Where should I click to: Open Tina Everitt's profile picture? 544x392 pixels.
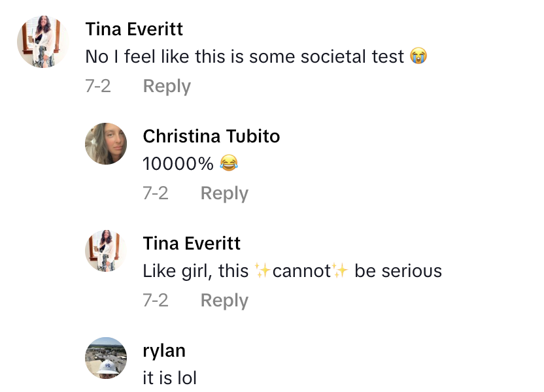pyautogui.click(x=42, y=42)
